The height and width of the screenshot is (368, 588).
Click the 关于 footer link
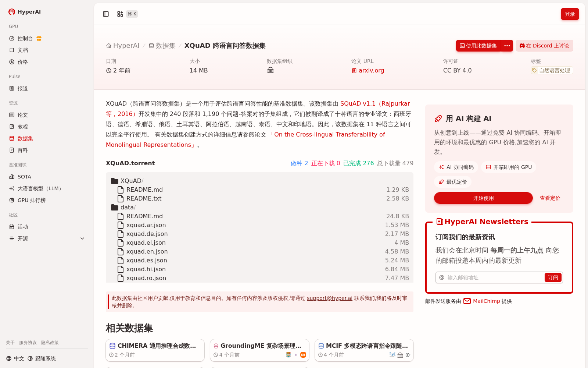10,343
